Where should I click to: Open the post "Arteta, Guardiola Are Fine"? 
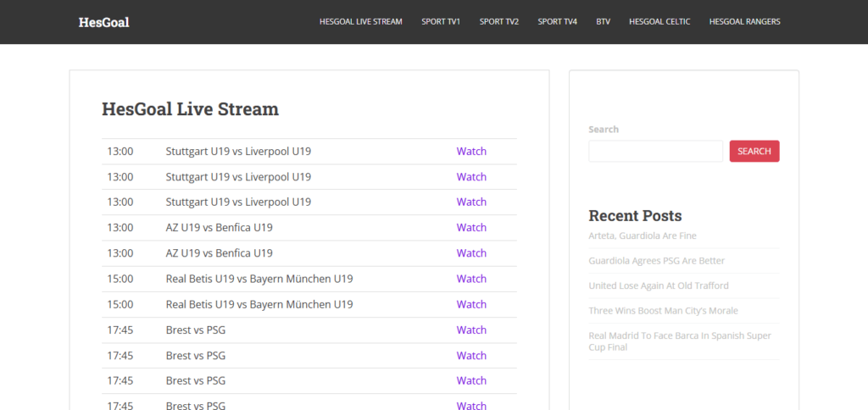(642, 235)
